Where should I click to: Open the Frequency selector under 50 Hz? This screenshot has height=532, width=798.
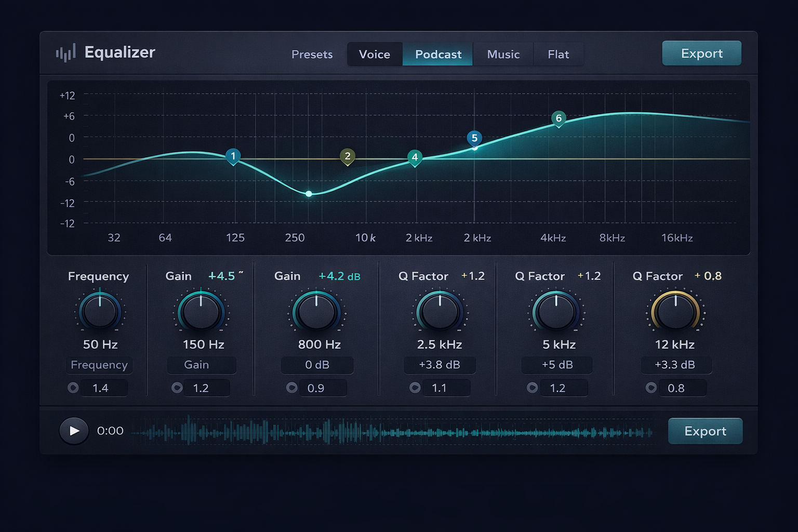99,365
